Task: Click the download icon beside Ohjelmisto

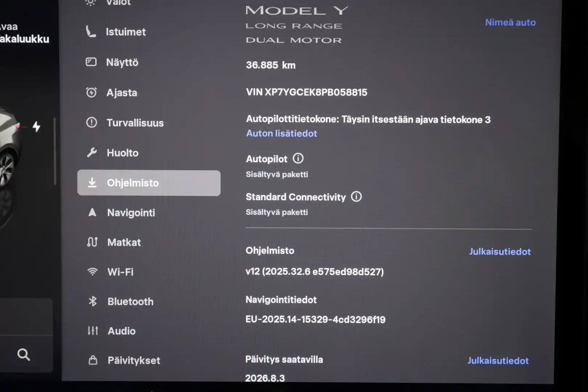Action: (x=92, y=183)
